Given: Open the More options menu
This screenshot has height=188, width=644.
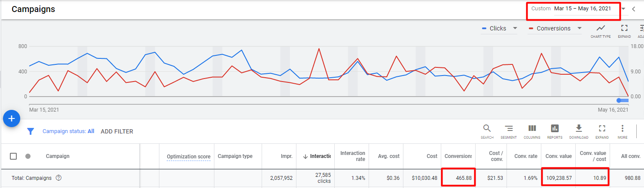Looking at the screenshot, I should [x=622, y=131].
